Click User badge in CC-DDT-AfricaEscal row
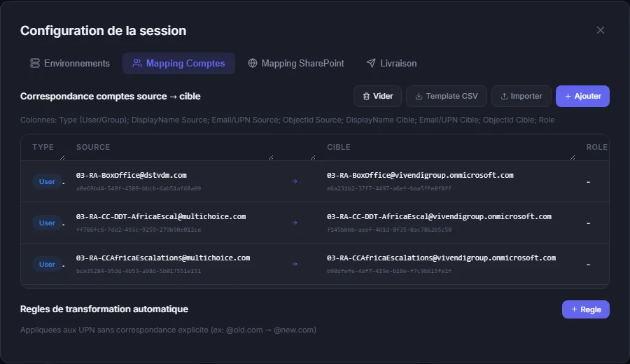This screenshot has width=630, height=364. [47, 223]
